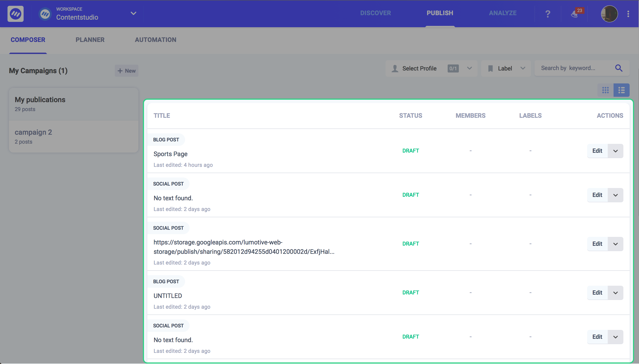Switch to the Planner tab
This screenshot has width=639, height=364.
(90, 40)
